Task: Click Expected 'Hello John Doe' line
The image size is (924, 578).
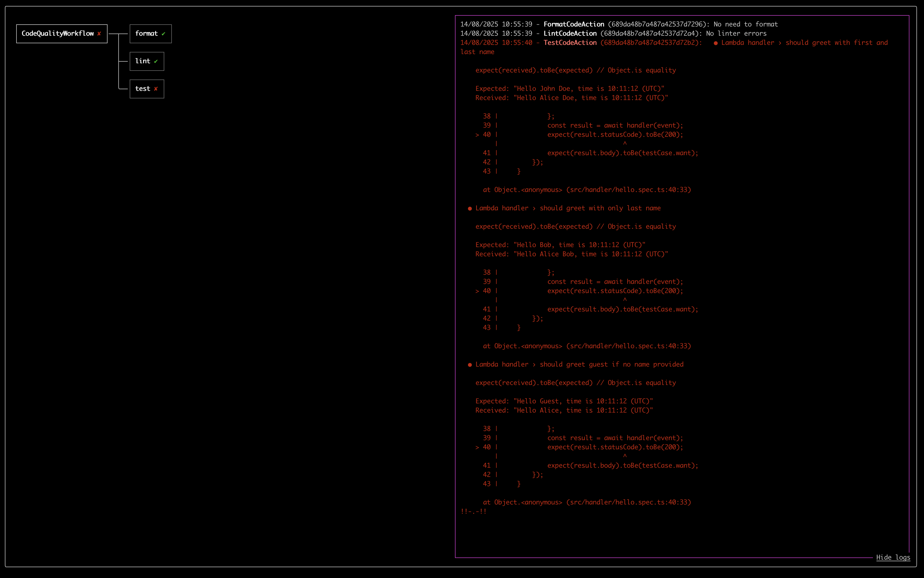Action: (x=570, y=89)
